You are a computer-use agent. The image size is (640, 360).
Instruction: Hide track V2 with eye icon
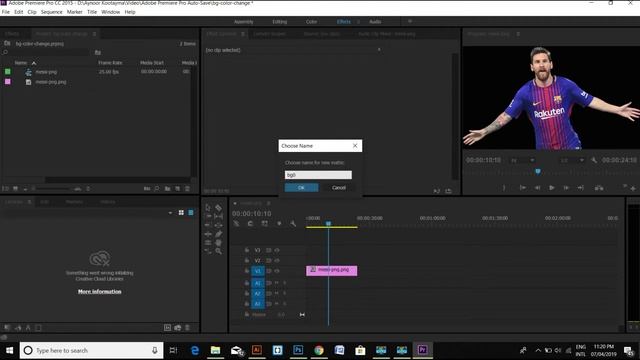pyautogui.click(x=277, y=260)
